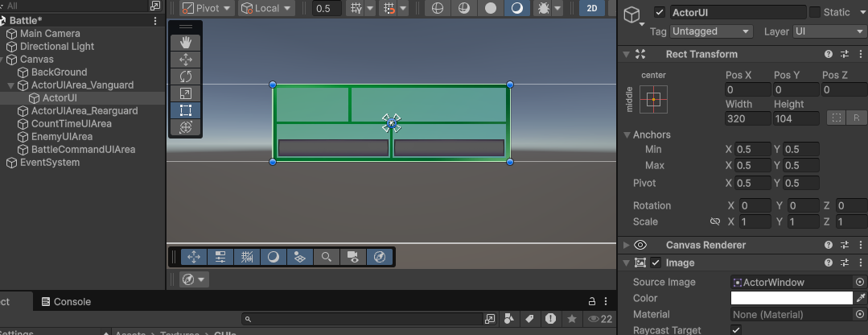Click the anchor preset box in Rect Transform

pyautogui.click(x=653, y=100)
